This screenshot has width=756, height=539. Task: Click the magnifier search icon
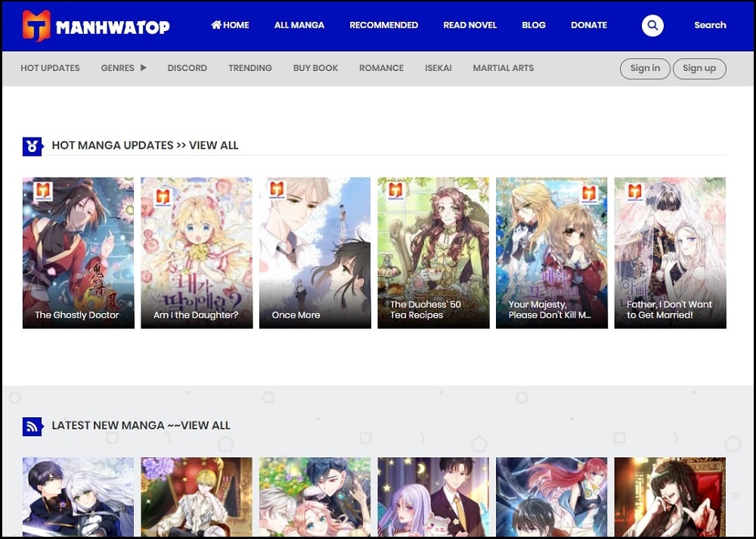(652, 25)
